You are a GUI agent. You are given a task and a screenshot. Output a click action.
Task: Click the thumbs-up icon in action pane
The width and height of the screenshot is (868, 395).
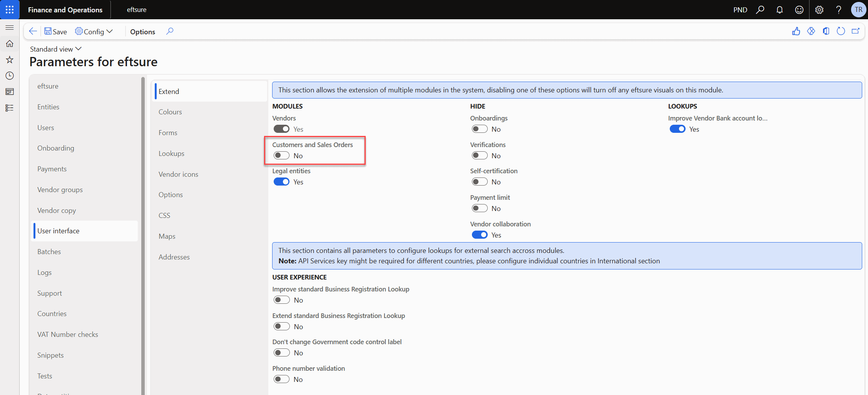pos(796,31)
